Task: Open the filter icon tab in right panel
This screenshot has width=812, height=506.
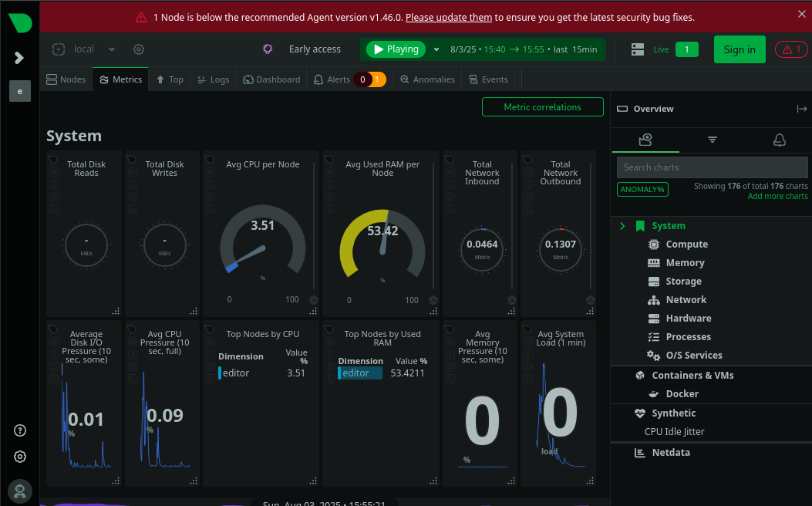Action: 712,140
